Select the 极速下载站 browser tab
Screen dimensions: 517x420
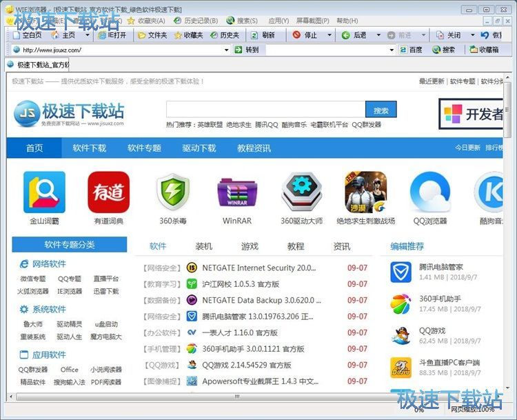pyautogui.click(x=38, y=65)
